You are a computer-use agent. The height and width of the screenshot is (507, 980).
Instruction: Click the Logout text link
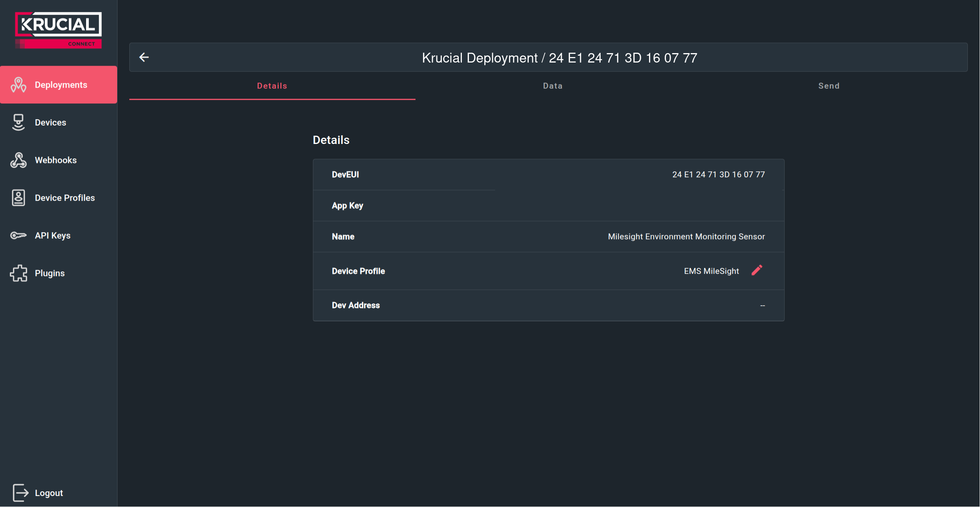pos(49,493)
